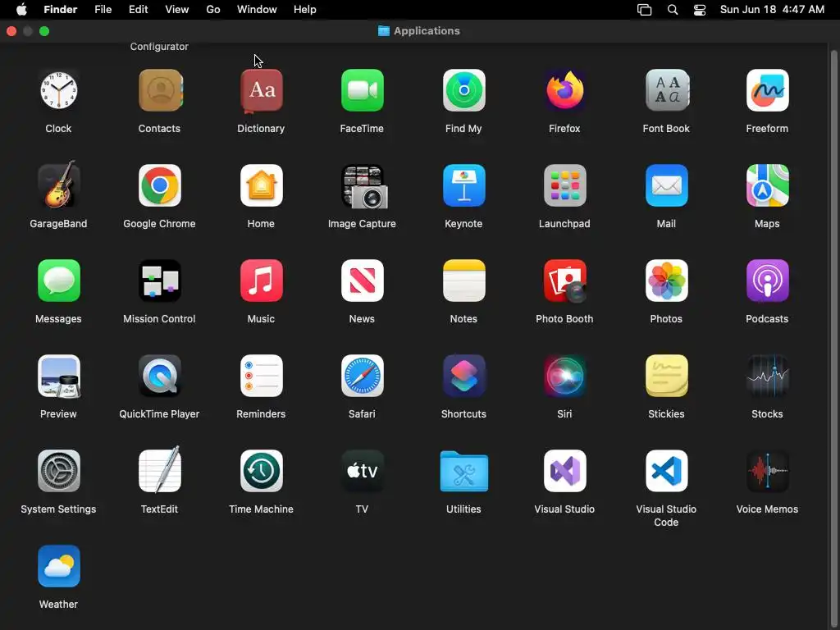Screen dimensions: 840x630
Task: Click the "Configurator" label
Action: (x=159, y=47)
